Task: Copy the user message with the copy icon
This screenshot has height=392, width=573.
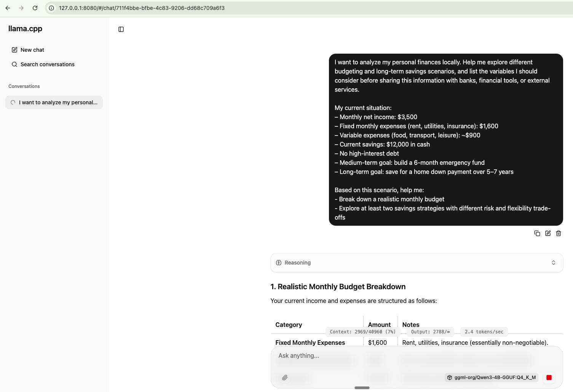Action: click(537, 233)
